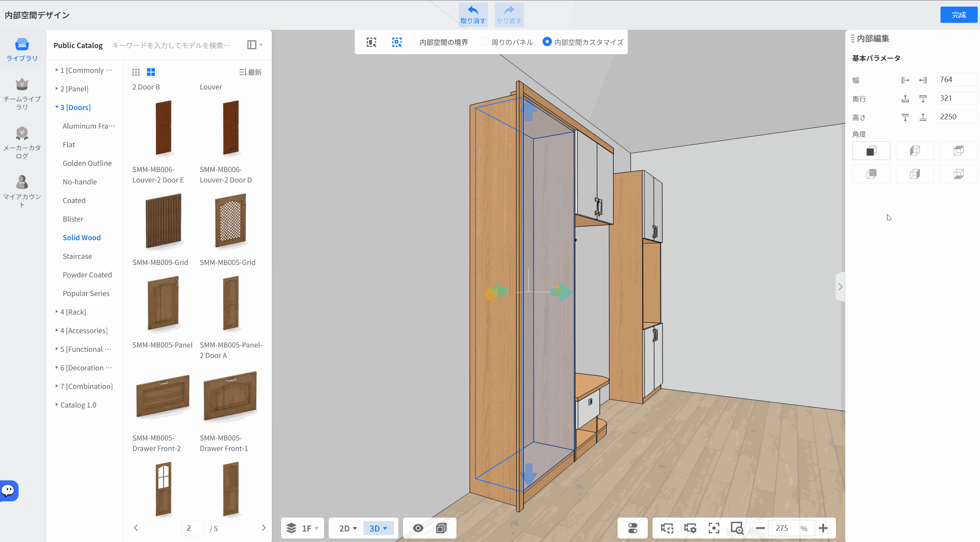Click the 完成 (finish) button
This screenshot has height=542, width=980.
(959, 15)
